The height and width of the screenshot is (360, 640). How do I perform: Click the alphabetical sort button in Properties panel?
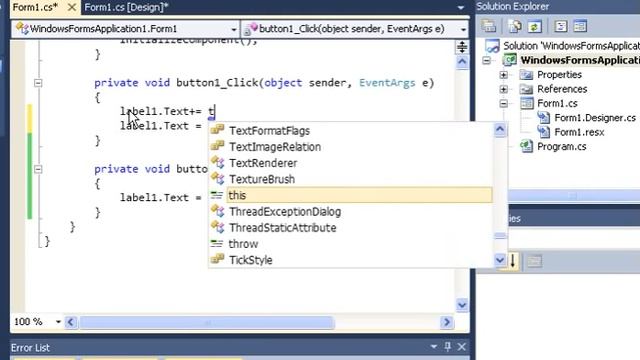512,261
